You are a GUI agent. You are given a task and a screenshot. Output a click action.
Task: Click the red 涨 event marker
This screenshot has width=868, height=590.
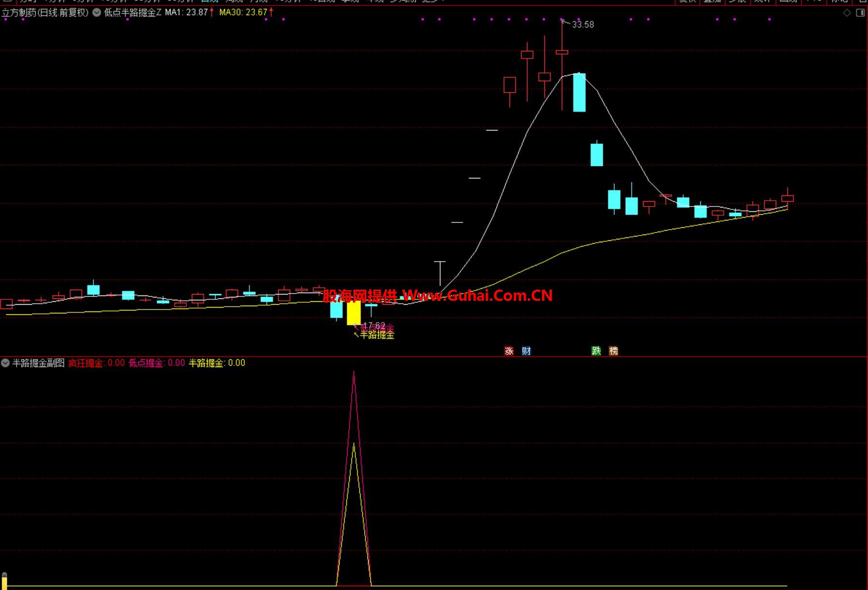pyautogui.click(x=509, y=351)
